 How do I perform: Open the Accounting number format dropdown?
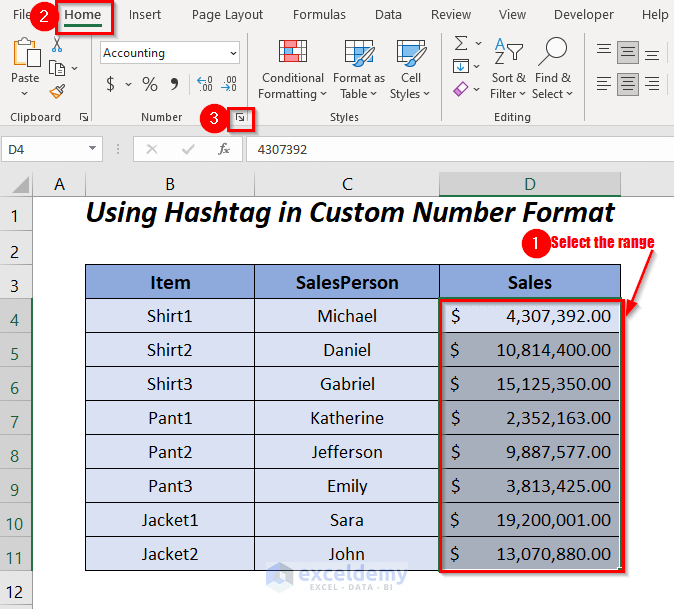pos(233,53)
